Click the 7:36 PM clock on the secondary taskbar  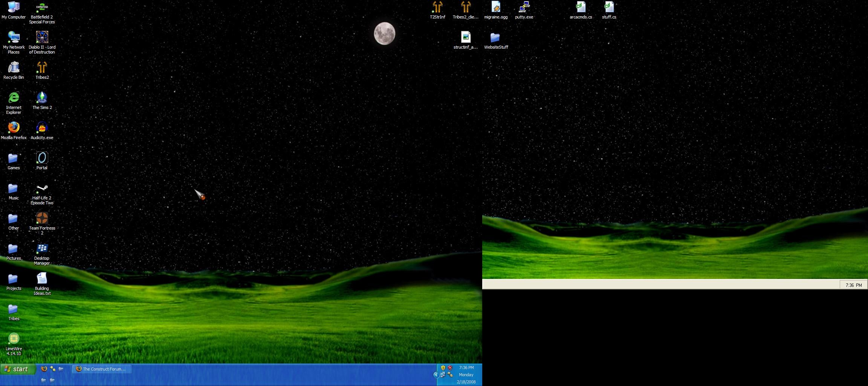pos(853,285)
